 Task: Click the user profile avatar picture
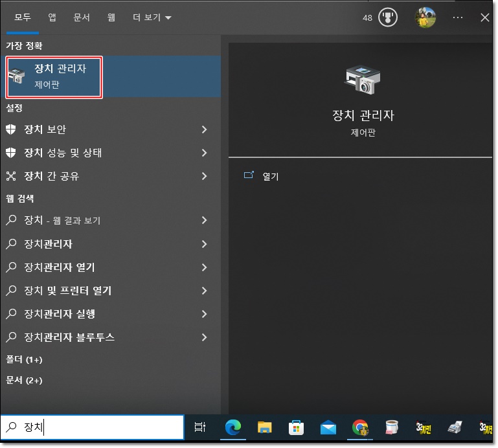pyautogui.click(x=425, y=17)
